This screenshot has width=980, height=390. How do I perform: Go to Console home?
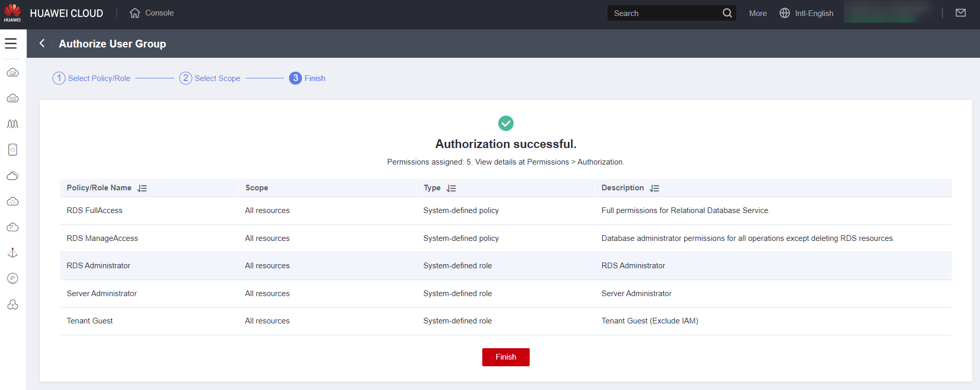pyautogui.click(x=152, y=13)
